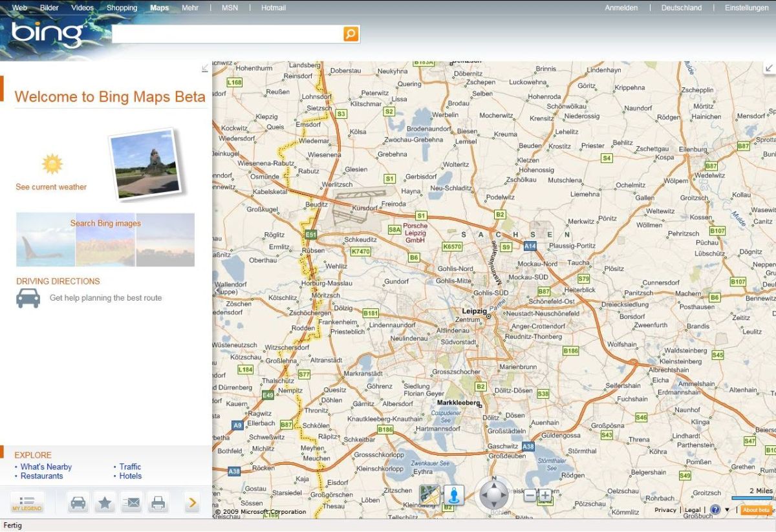Zoom in with the plus button
The image size is (776, 532).
545,495
